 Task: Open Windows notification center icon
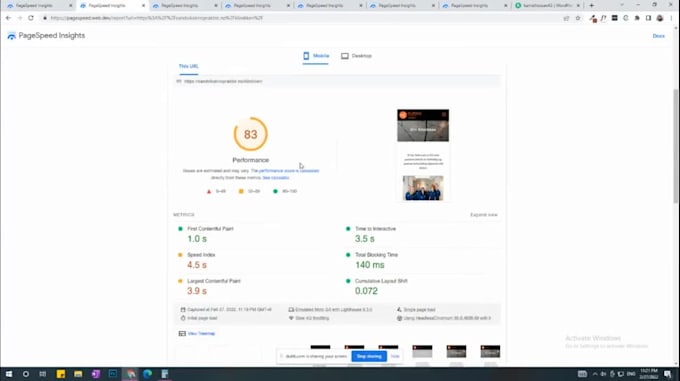(667, 374)
